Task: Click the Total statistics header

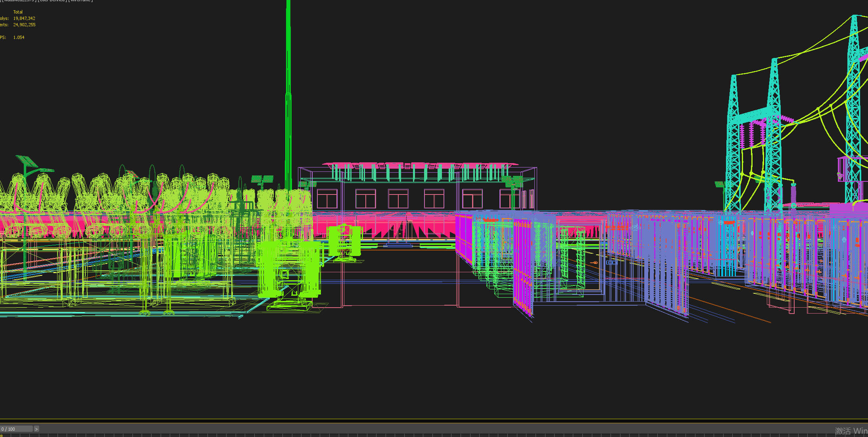Action: (x=18, y=12)
